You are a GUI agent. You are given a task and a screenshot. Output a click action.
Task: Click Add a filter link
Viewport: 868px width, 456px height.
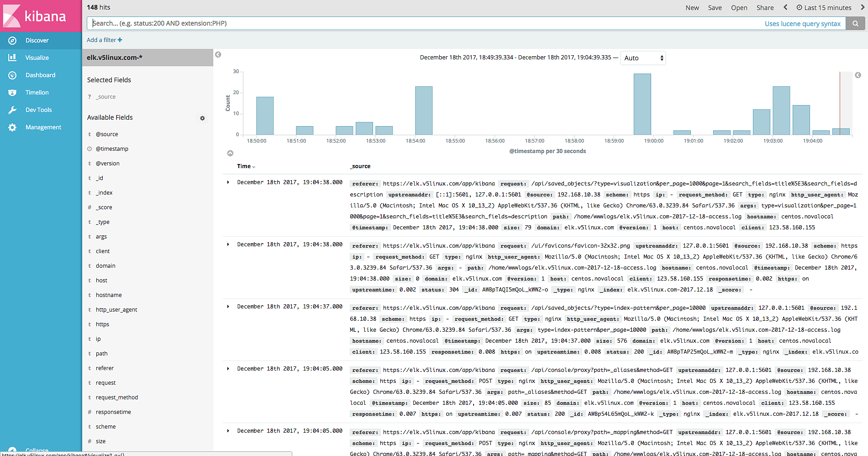tap(104, 40)
